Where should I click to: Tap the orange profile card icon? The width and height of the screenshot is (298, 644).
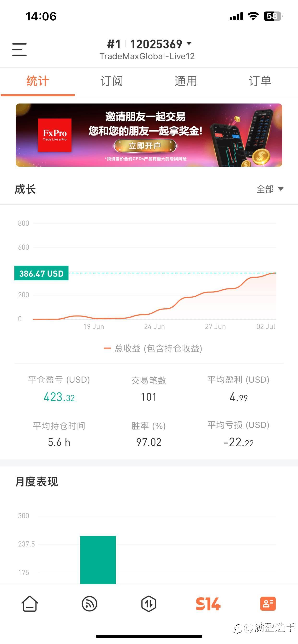(x=268, y=604)
